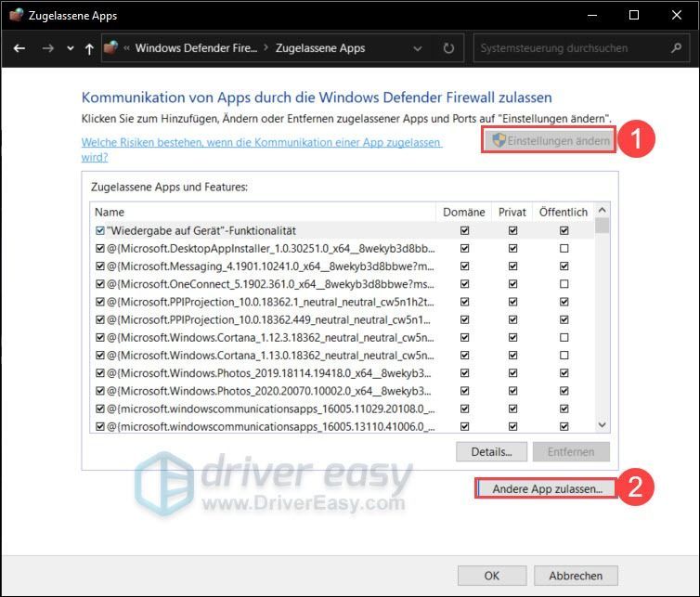This screenshot has height=597, width=700.
Task: Toggle Öffentlich for DesktopAppInstaller row
Action: tap(564, 248)
